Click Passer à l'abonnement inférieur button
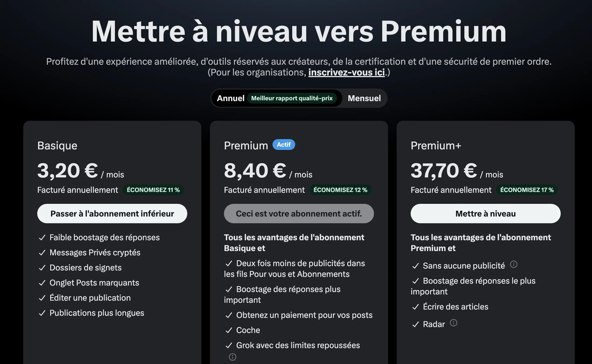The width and height of the screenshot is (592, 364). (112, 214)
